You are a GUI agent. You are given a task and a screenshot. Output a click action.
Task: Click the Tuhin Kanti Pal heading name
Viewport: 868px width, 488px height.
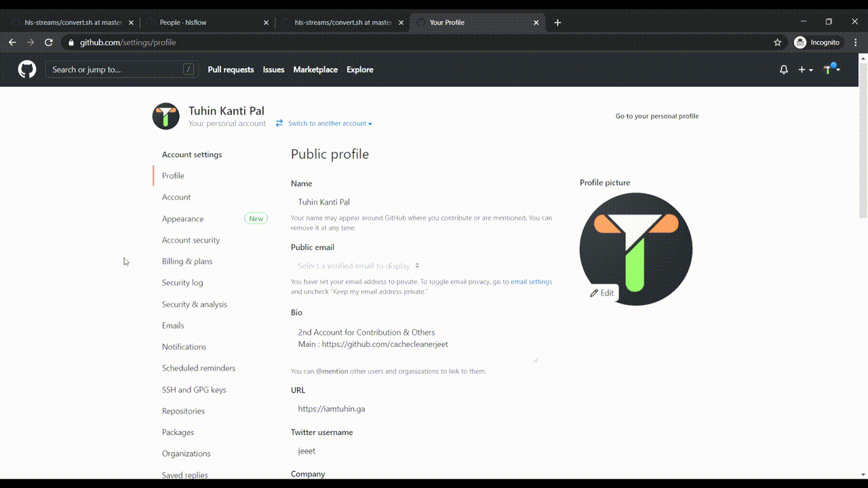[226, 111]
